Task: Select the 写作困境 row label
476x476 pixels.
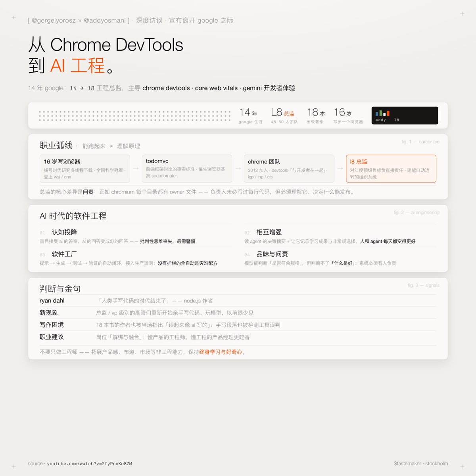Action: tap(52, 325)
